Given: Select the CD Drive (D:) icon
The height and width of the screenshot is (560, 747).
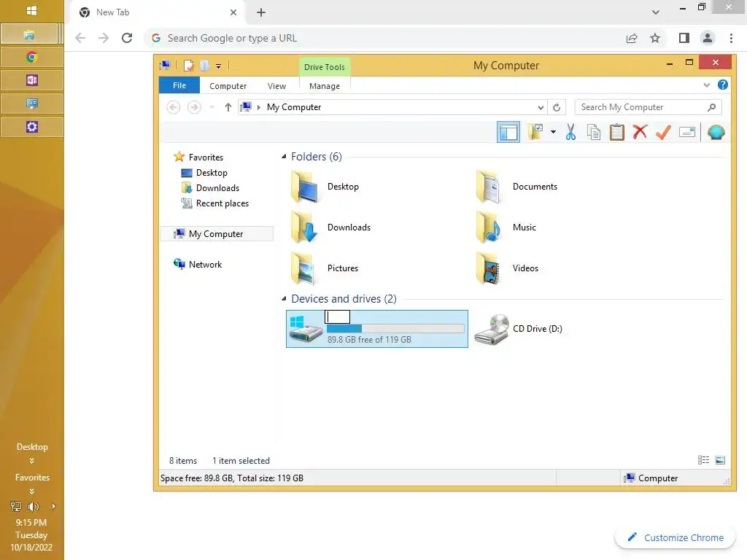Looking at the screenshot, I should click(x=492, y=329).
